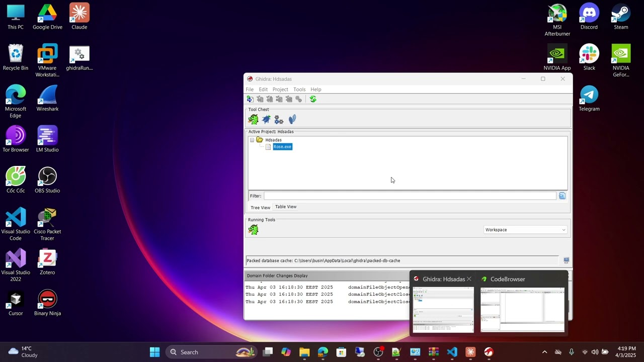Open OBS Studio desktop icon
644x362 pixels.
(47, 180)
